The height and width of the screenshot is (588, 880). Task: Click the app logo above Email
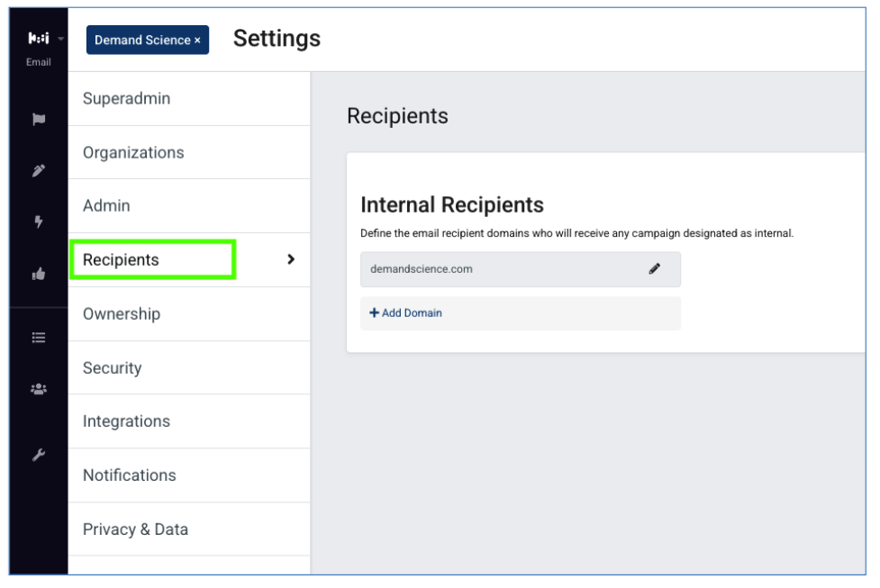[39, 38]
